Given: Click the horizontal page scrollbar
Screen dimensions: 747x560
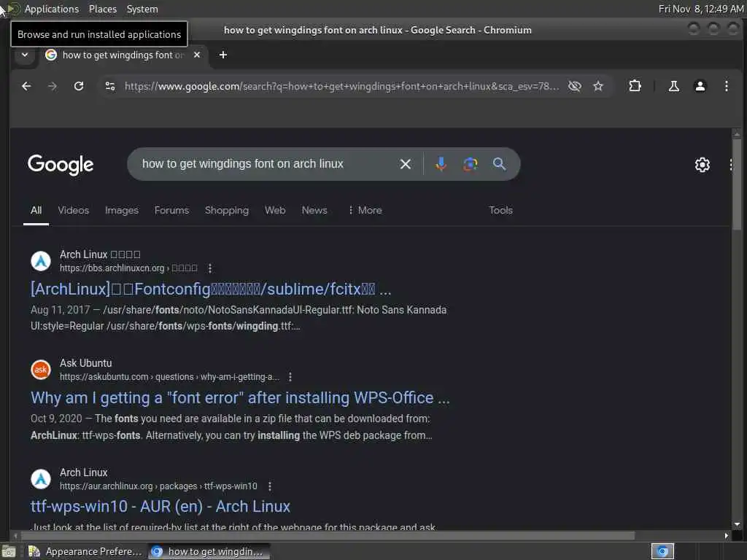Looking at the screenshot, I should pyautogui.click(x=328, y=536).
